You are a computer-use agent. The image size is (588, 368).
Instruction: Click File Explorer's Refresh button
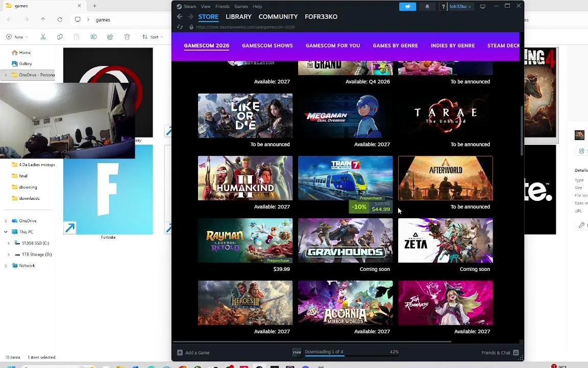point(60,19)
